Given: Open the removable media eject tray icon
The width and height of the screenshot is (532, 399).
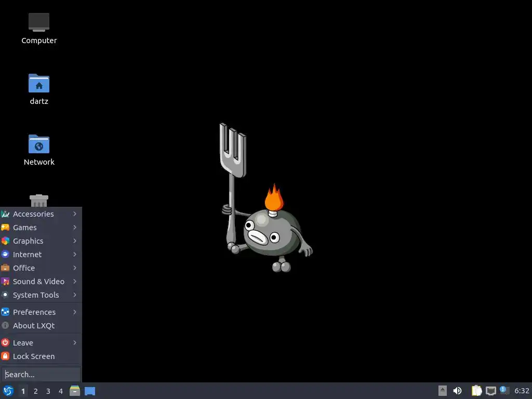Looking at the screenshot, I should [x=443, y=391].
